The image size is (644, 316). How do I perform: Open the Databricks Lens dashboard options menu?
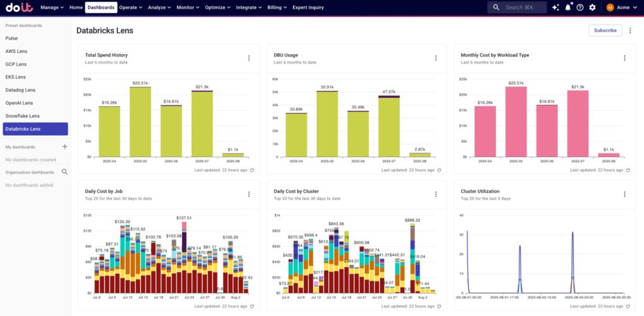pos(630,30)
